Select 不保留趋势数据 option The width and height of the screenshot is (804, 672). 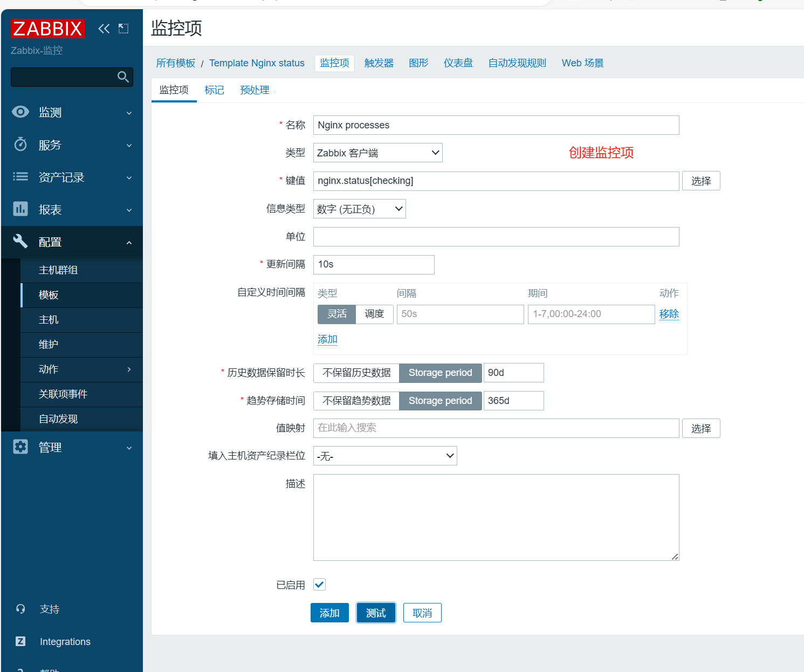click(x=356, y=401)
